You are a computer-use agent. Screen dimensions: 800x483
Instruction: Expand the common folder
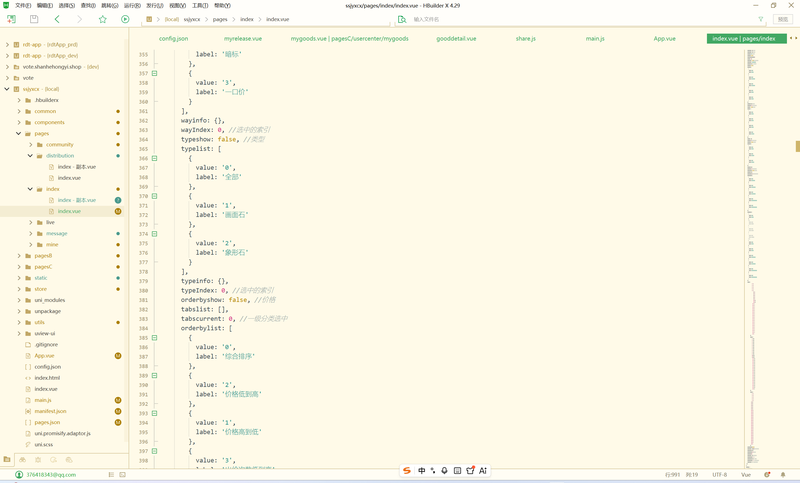pos(19,111)
